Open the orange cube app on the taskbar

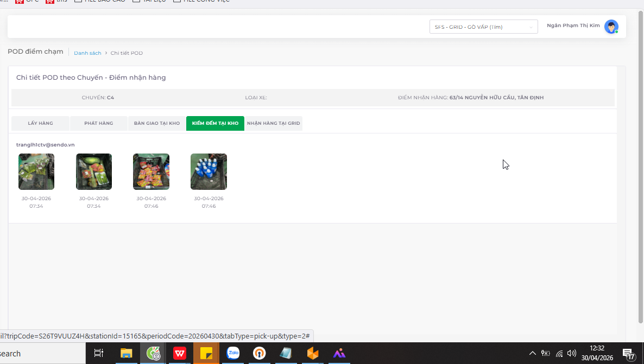(x=313, y=353)
